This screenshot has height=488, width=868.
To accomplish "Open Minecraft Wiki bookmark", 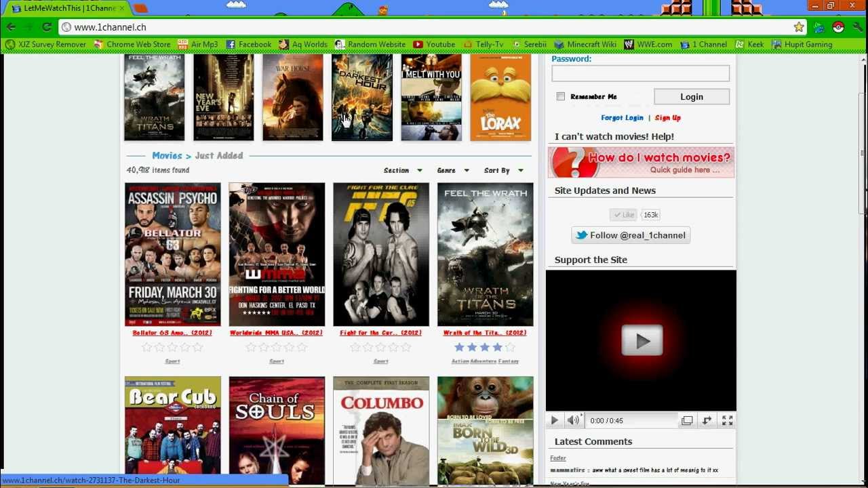I will tap(585, 45).
